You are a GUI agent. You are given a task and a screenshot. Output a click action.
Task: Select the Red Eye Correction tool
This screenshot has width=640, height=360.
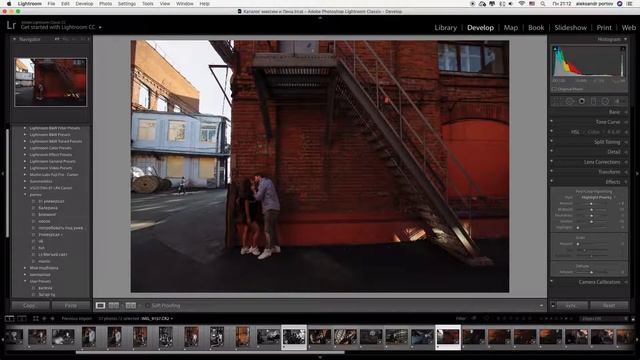(x=582, y=101)
